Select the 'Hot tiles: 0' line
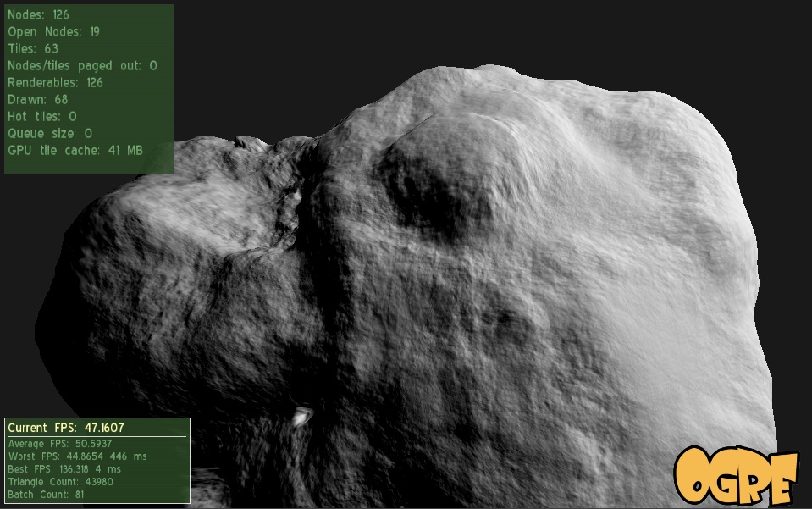The width and height of the screenshot is (812, 509). click(x=42, y=117)
